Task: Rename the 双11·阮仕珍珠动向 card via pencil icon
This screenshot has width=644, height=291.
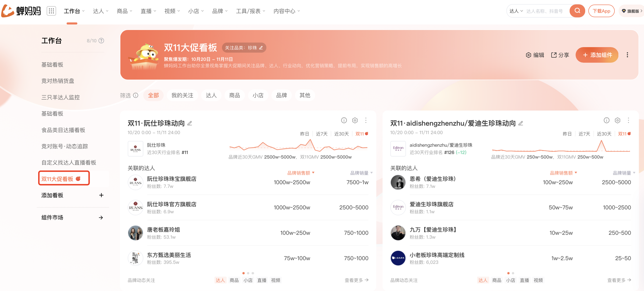Action: (190, 123)
